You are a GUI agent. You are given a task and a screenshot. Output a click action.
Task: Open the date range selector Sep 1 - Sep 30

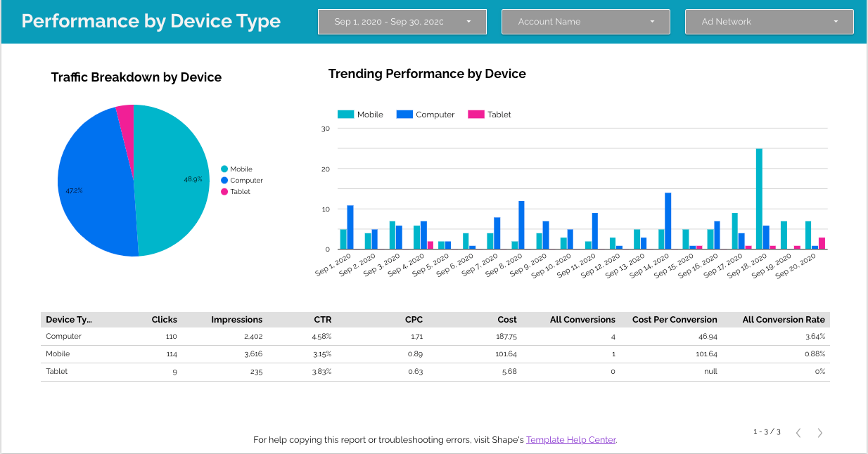click(402, 21)
